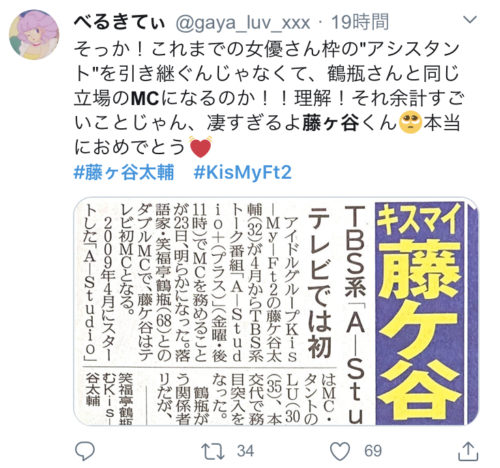Click the display name べるきてぃ

coord(120,23)
